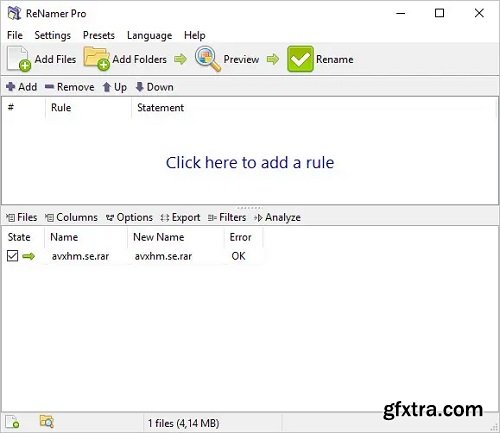Move rule Up with arrow icon
This screenshot has height=433, width=500.
coord(107,87)
